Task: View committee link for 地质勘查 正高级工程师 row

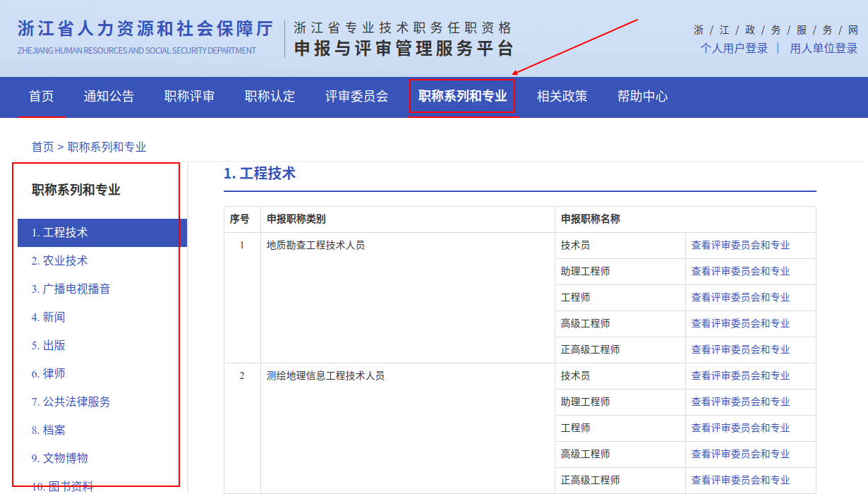Action: click(x=740, y=349)
